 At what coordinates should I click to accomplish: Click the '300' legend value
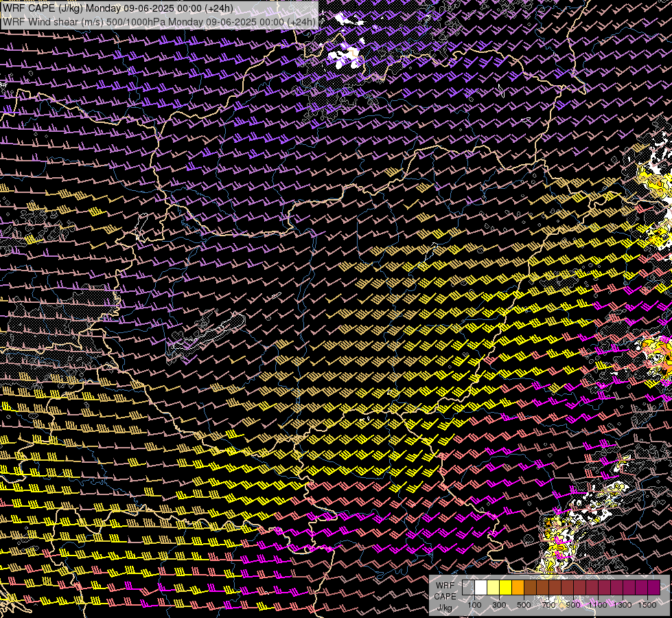click(x=499, y=605)
